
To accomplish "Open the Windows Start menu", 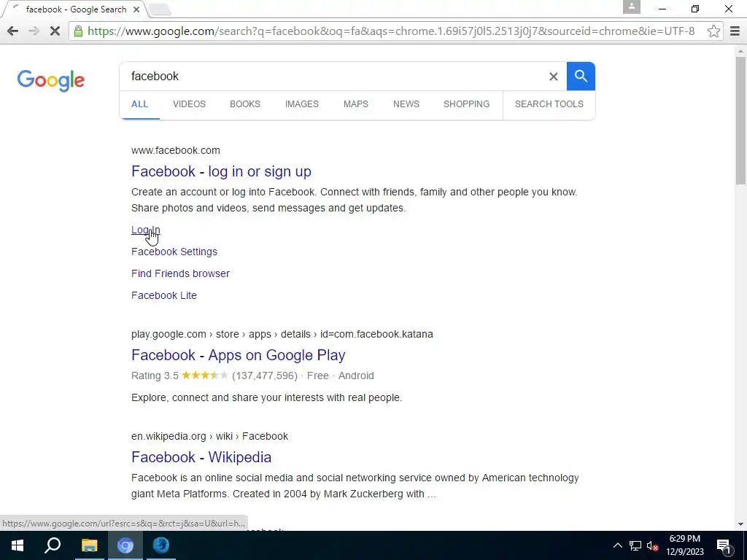I will tap(18, 545).
